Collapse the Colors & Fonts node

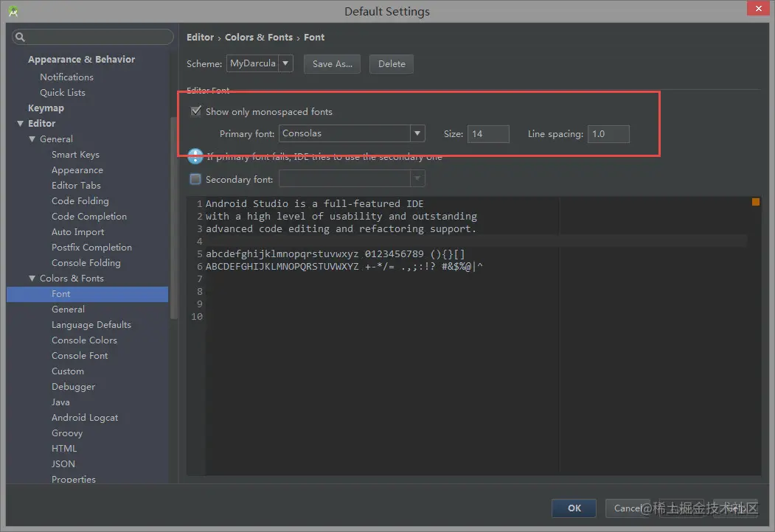point(32,279)
